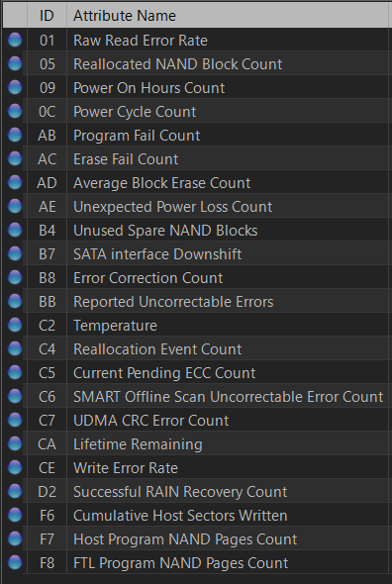
Task: Select the Cumulative Host Sectors Written row
Action: [x=196, y=515]
